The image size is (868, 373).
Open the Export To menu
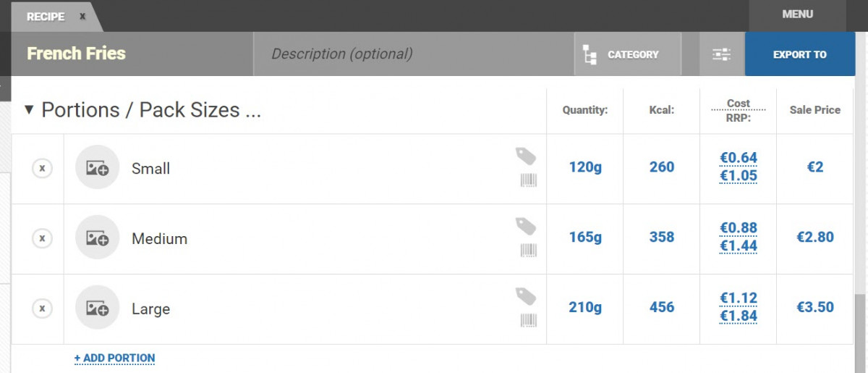(799, 54)
